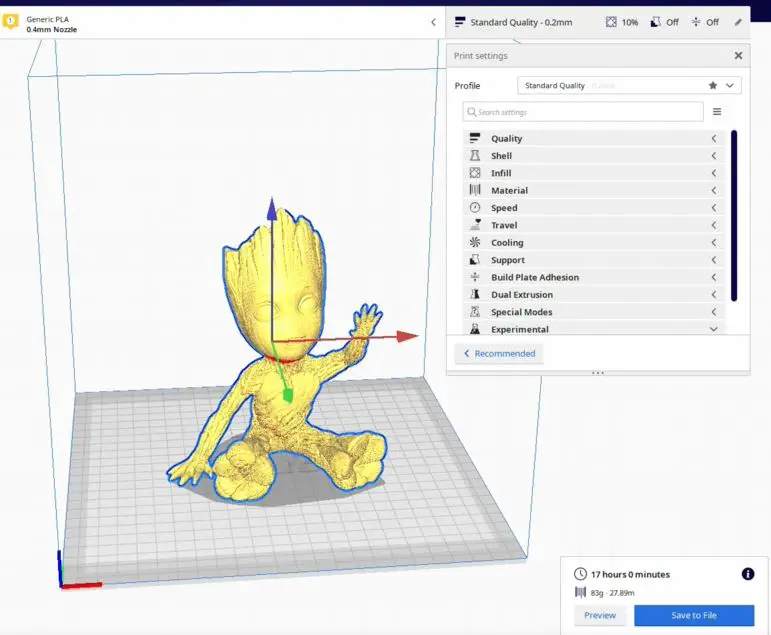Expand the Shell settings chevron
Viewport: 771px width, 635px height.
pyautogui.click(x=713, y=155)
